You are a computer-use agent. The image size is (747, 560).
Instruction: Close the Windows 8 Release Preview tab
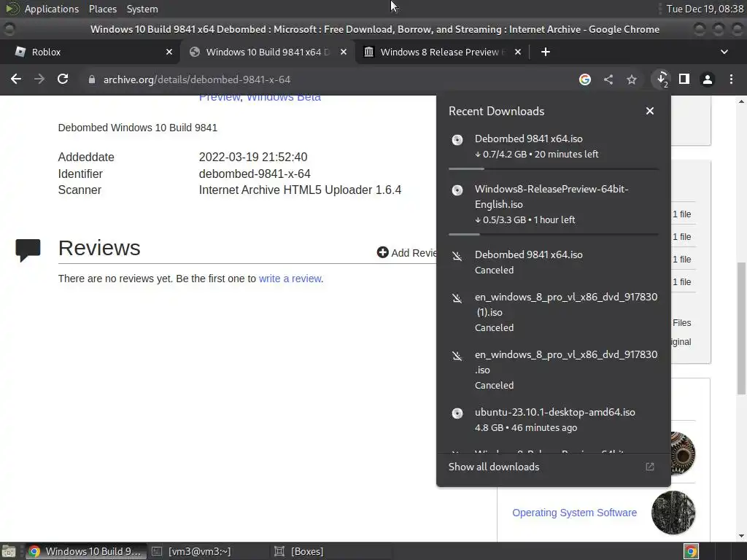pos(518,52)
